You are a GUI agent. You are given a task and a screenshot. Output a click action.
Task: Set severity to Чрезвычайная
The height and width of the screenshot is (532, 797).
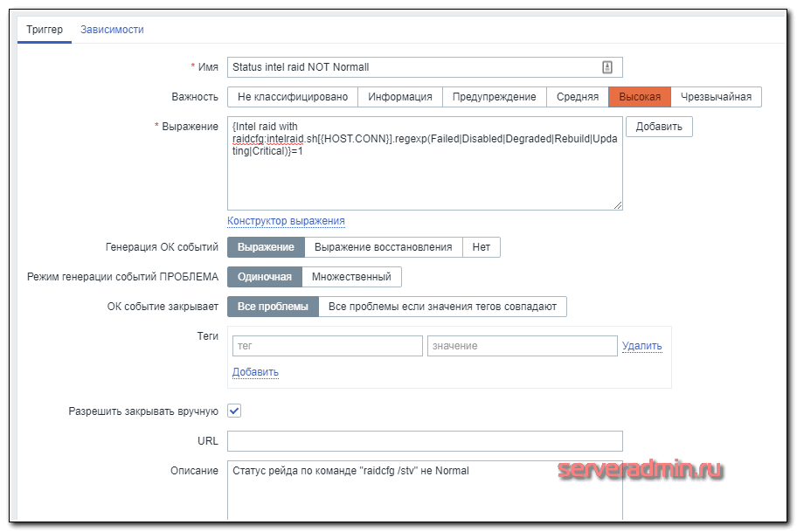pos(716,97)
